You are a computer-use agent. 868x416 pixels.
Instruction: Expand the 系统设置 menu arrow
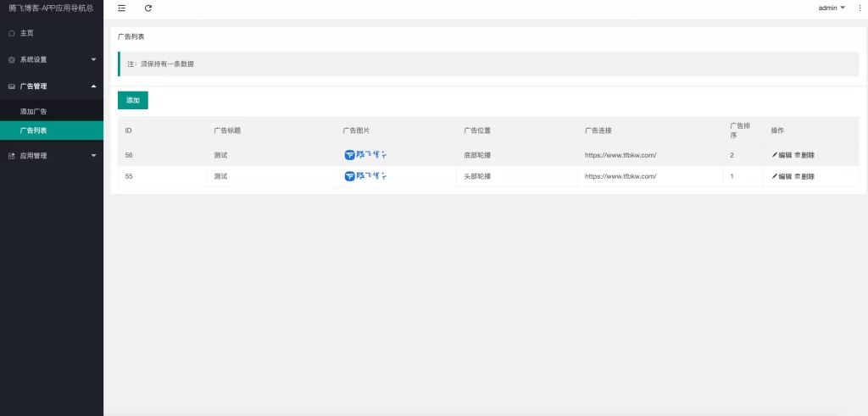click(x=93, y=60)
